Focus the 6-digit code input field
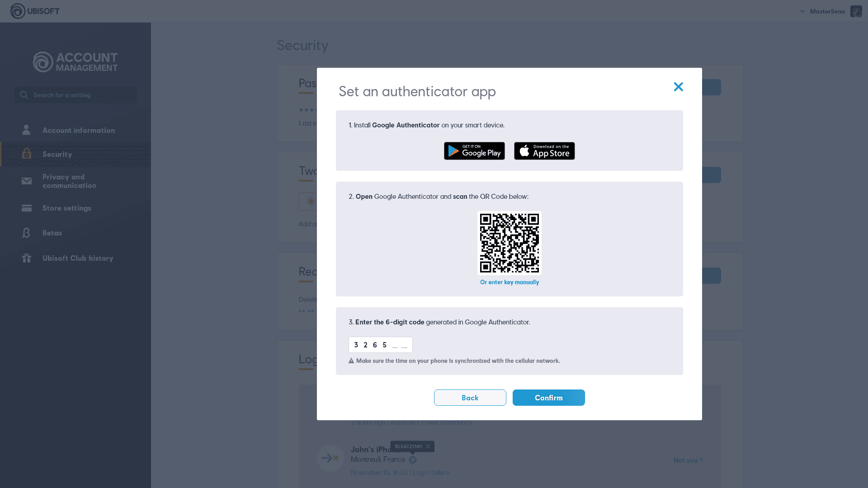This screenshot has width=868, height=488. (x=380, y=345)
